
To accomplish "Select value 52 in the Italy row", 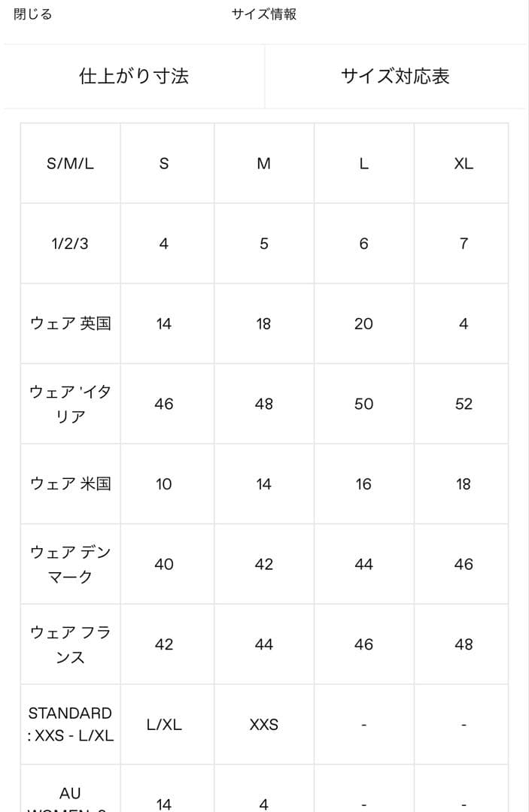I will (464, 404).
